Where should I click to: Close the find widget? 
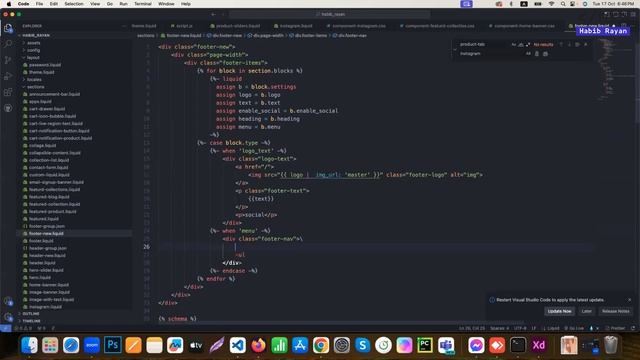point(586,44)
